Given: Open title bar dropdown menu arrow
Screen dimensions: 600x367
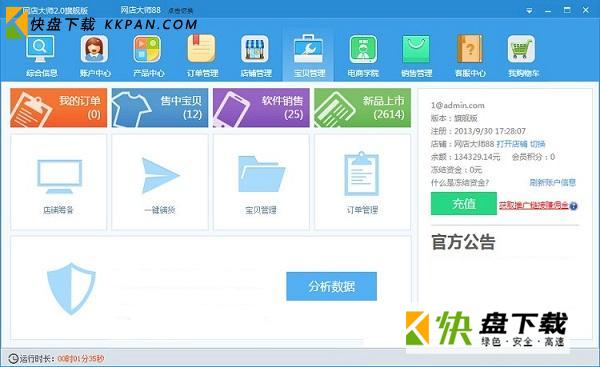Looking at the screenshot, I should coord(529,11).
